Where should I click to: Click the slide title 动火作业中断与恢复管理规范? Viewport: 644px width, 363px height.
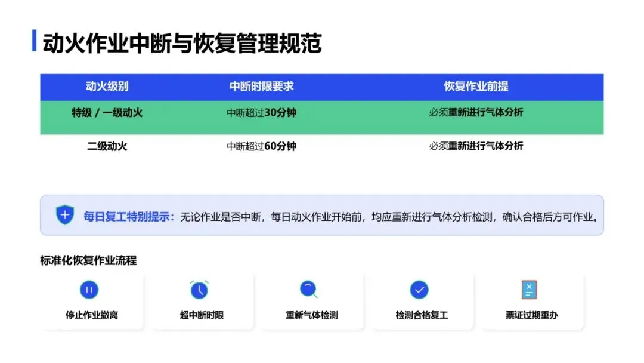[182, 43]
